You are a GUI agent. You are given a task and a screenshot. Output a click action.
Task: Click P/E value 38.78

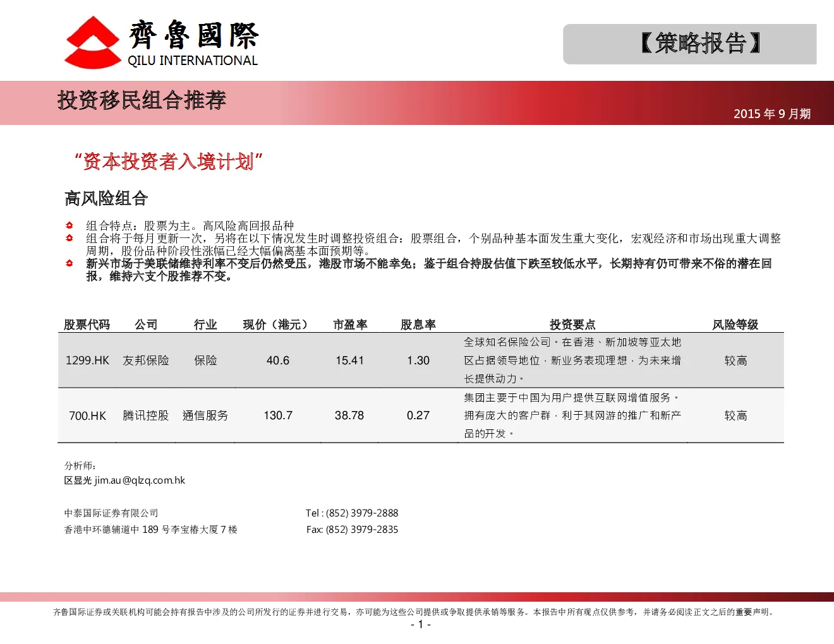coord(349,415)
